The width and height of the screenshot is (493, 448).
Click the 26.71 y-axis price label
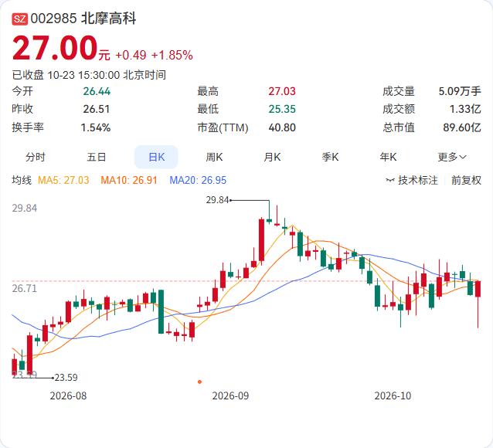click(24, 288)
